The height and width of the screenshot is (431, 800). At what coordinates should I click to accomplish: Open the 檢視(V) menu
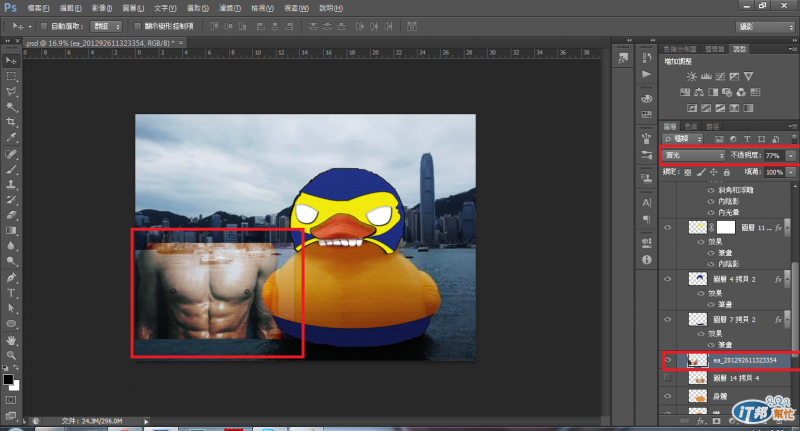[262, 8]
